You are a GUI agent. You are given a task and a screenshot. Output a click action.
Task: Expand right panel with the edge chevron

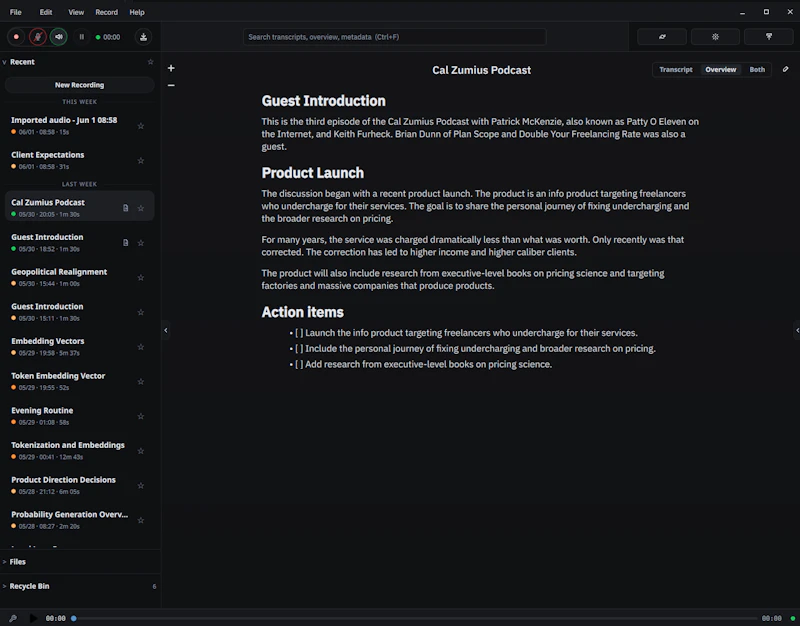797,330
